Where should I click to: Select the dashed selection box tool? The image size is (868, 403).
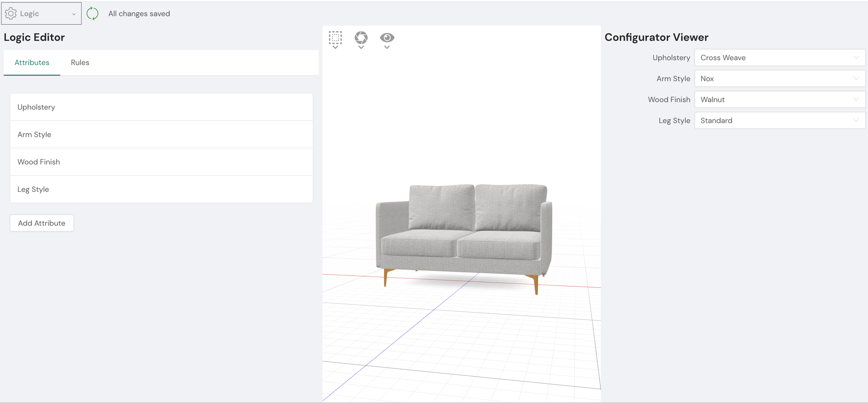335,37
